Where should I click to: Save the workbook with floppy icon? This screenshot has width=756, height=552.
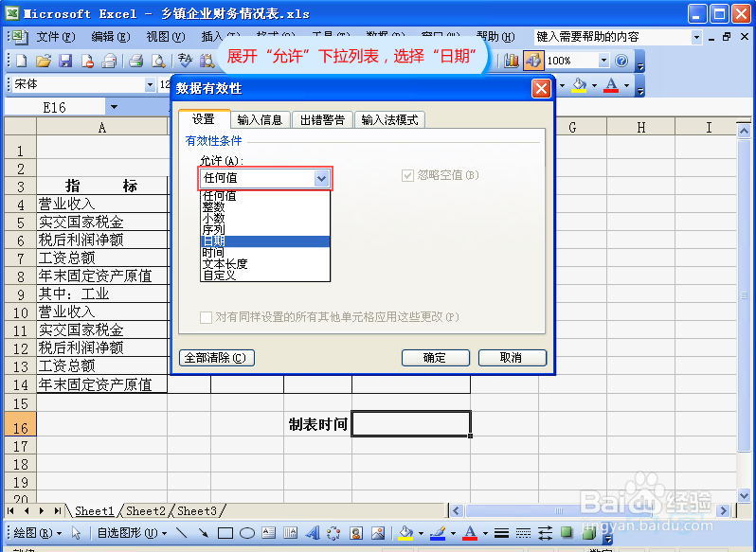65,61
